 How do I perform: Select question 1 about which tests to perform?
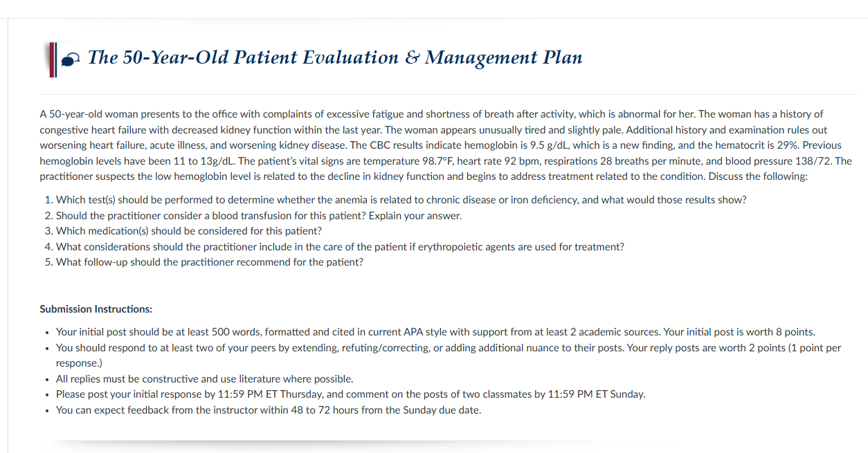pyautogui.click(x=401, y=200)
